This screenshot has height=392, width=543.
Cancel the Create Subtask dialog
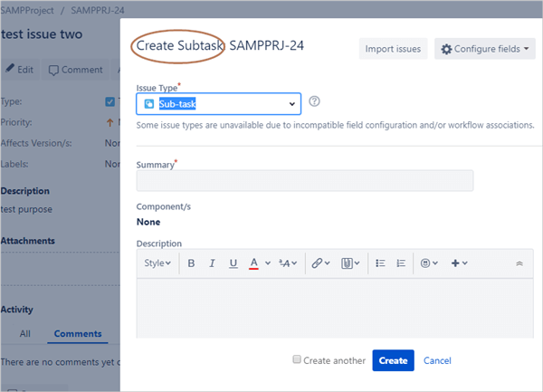(x=437, y=361)
